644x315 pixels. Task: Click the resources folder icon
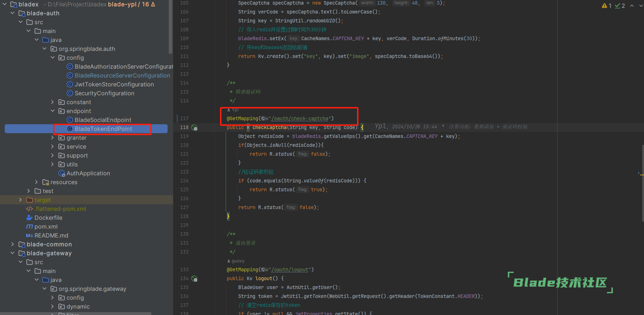point(46,182)
